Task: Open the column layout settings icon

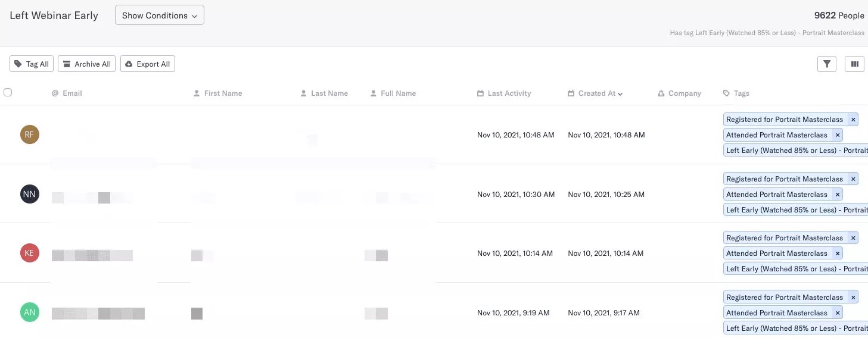Action: 854,64
